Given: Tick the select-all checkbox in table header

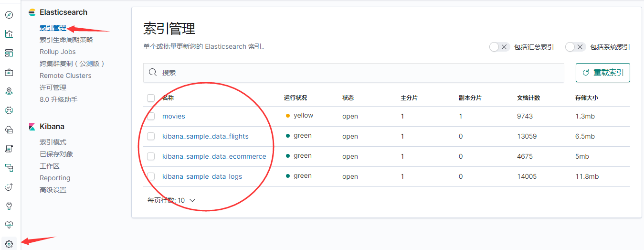Looking at the screenshot, I should (x=151, y=98).
